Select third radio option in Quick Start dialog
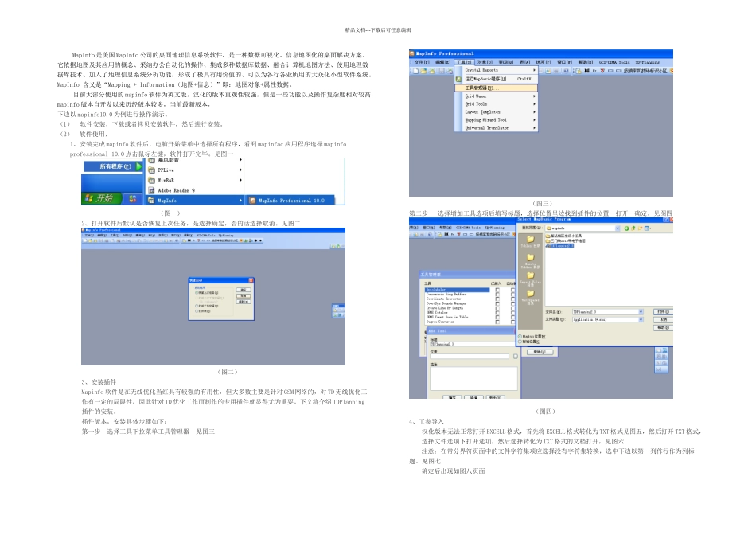The width and height of the screenshot is (756, 535). coord(197,306)
